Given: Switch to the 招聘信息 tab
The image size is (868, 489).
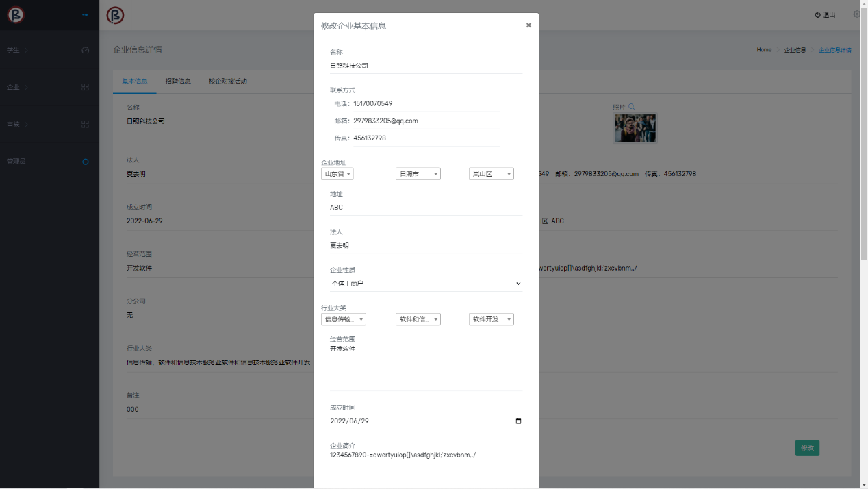Looking at the screenshot, I should [x=178, y=81].
